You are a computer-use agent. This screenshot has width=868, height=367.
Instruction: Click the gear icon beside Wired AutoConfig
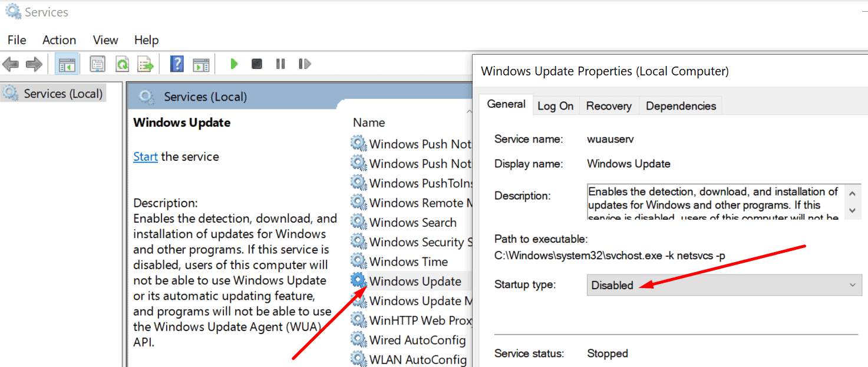pos(359,340)
